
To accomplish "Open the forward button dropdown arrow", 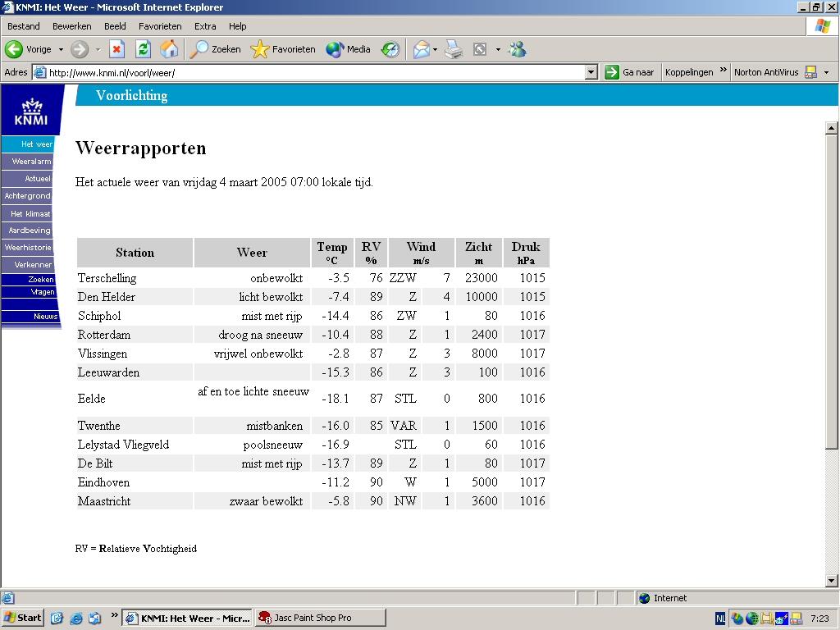I will pos(98,49).
